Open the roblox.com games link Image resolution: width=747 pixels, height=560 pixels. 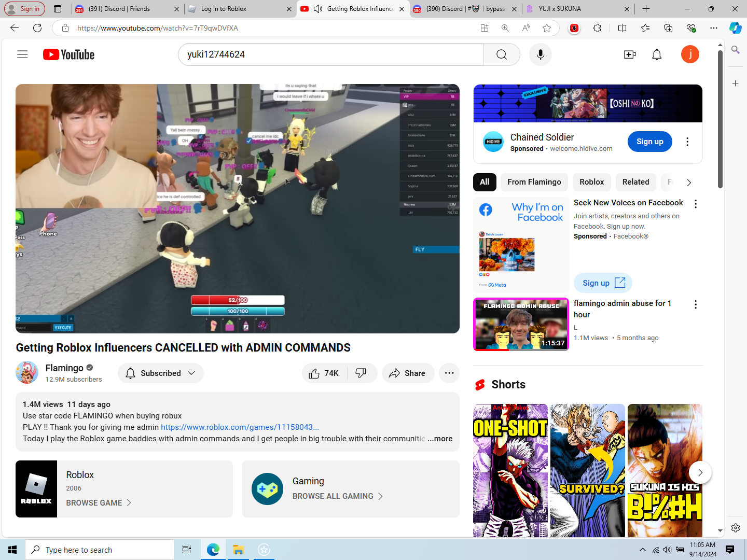(240, 427)
